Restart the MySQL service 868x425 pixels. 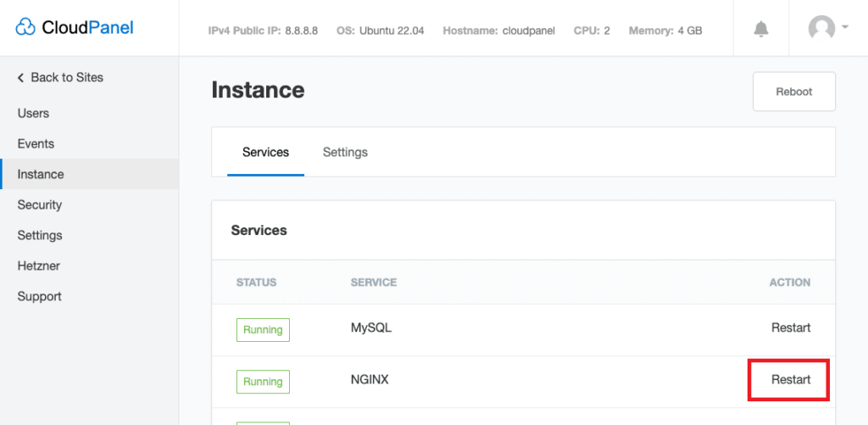click(790, 327)
